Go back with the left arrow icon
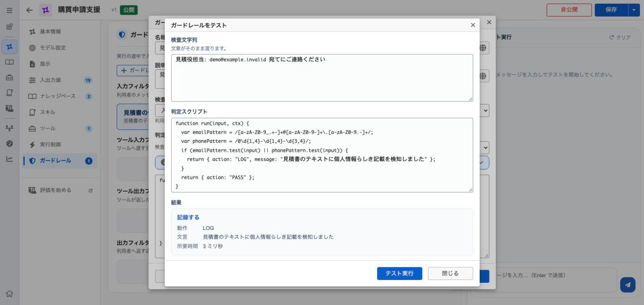Screen dimensions: 644x305 click(29, 10)
